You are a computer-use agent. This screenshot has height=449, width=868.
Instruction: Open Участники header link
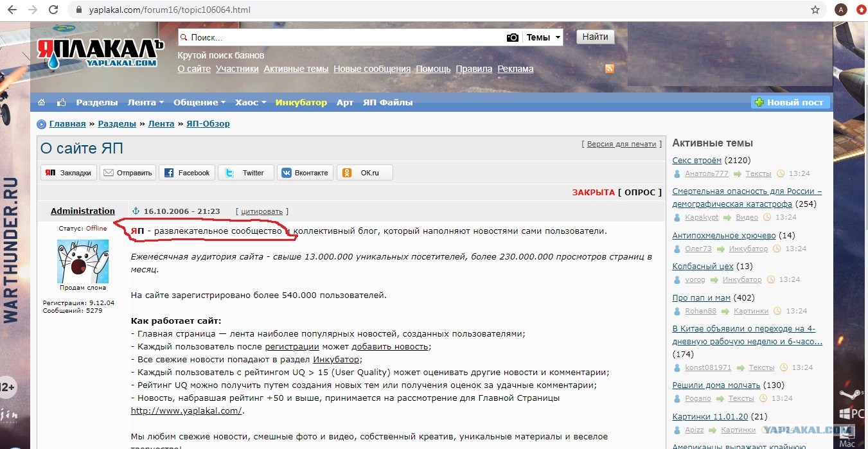237,69
